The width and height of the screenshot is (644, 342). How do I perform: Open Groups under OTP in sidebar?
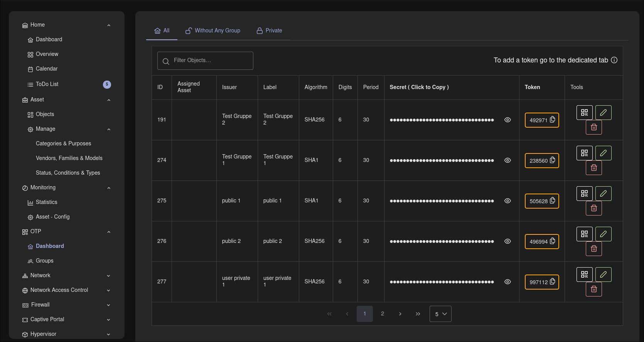(x=45, y=261)
